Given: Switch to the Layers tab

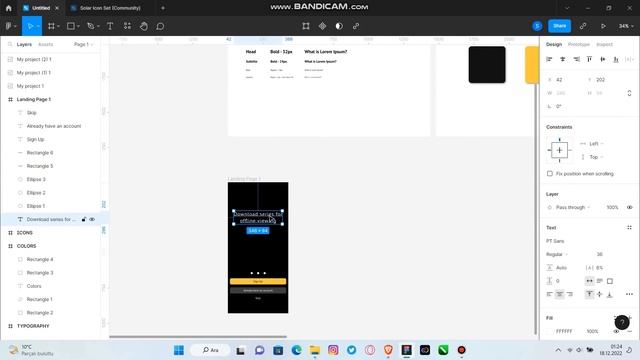Looking at the screenshot, I should point(24,44).
